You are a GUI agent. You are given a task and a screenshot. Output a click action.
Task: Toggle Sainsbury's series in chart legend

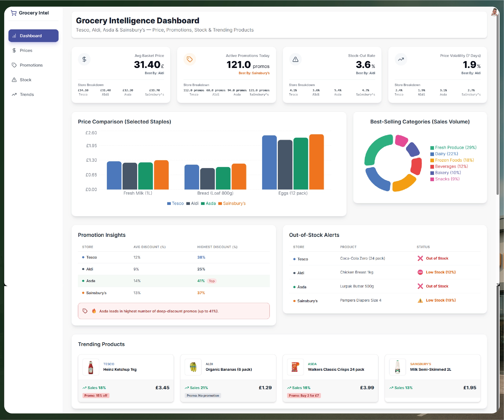(232, 203)
